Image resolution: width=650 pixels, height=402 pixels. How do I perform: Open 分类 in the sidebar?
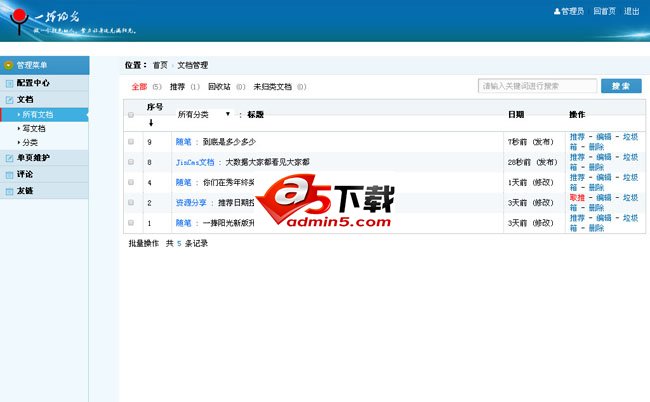(x=29, y=143)
